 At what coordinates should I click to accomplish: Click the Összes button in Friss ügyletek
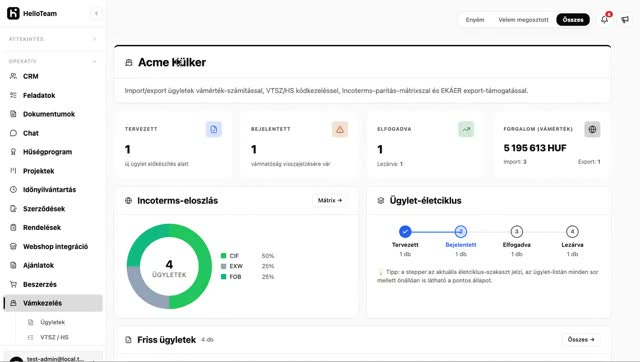tap(581, 340)
